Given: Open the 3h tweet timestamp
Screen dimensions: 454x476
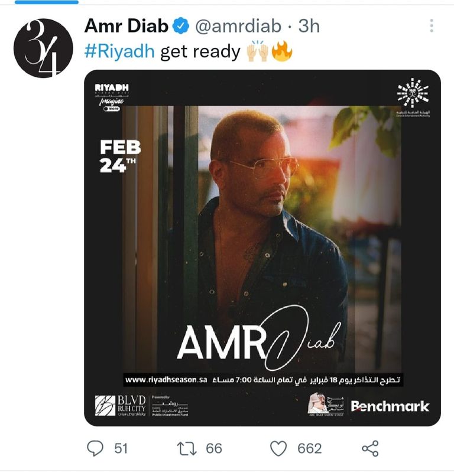Looking at the screenshot, I should tap(309, 26).
